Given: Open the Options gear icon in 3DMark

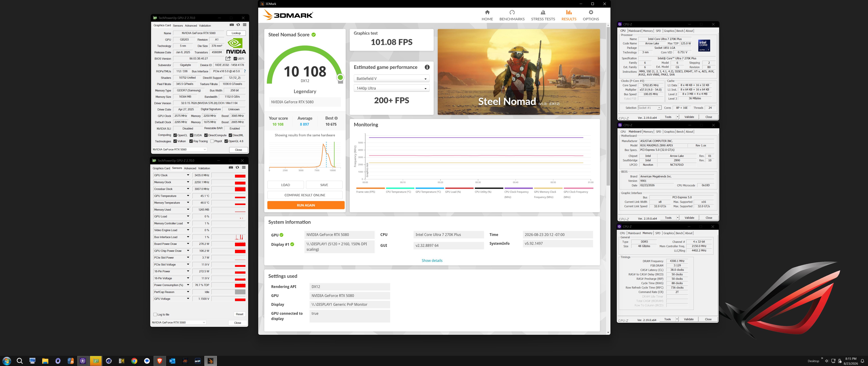Looking at the screenshot, I should point(591,13).
